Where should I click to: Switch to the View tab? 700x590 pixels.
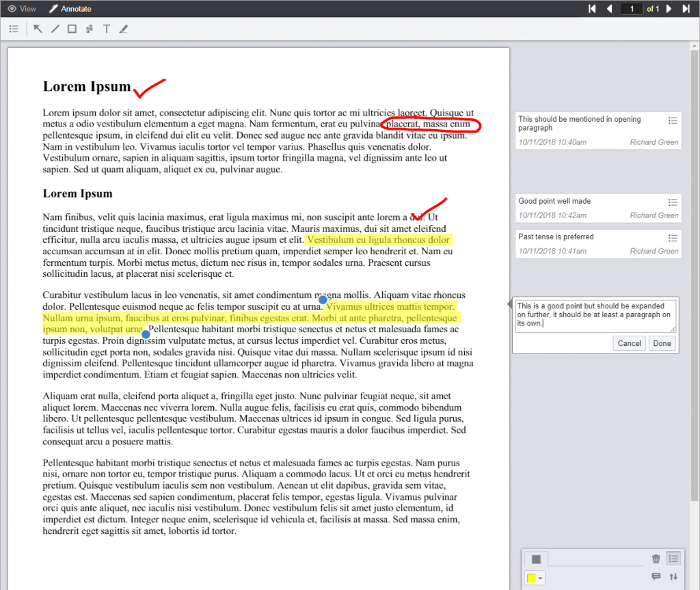click(22, 8)
